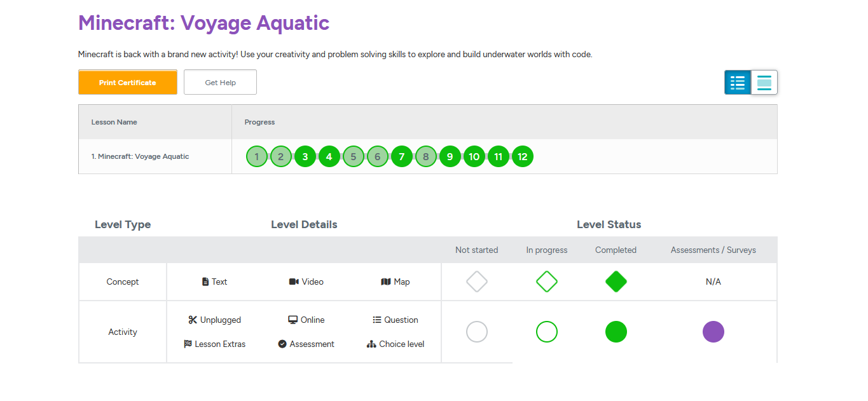
Task: Click the Activity row label
Action: [123, 332]
